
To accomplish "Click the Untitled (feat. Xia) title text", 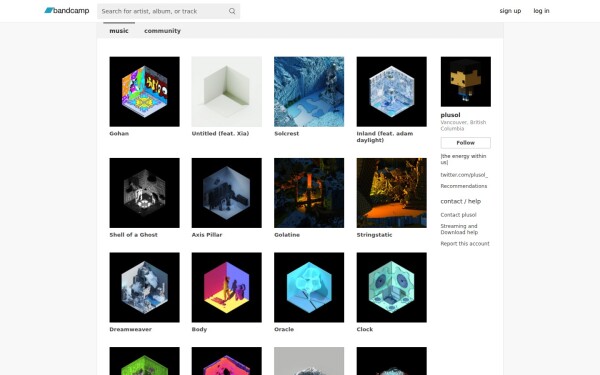I will coord(220,134).
